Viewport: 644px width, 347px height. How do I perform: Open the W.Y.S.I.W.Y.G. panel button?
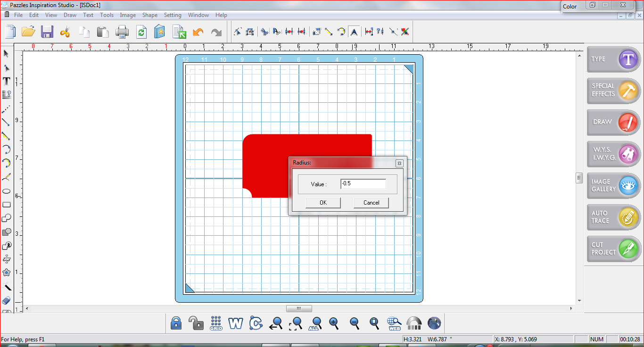click(x=613, y=154)
